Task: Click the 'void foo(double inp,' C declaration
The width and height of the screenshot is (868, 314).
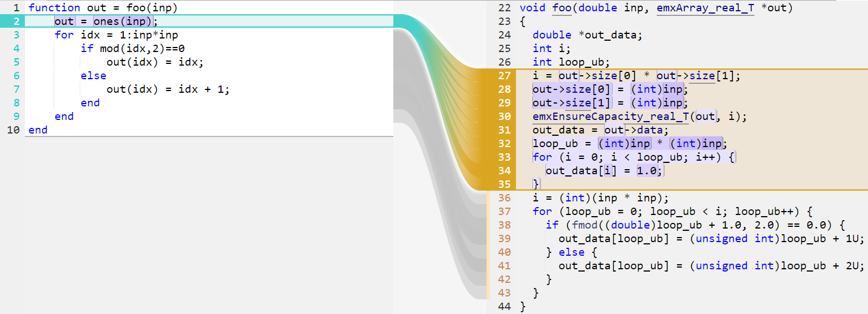Action: pyautogui.click(x=585, y=8)
